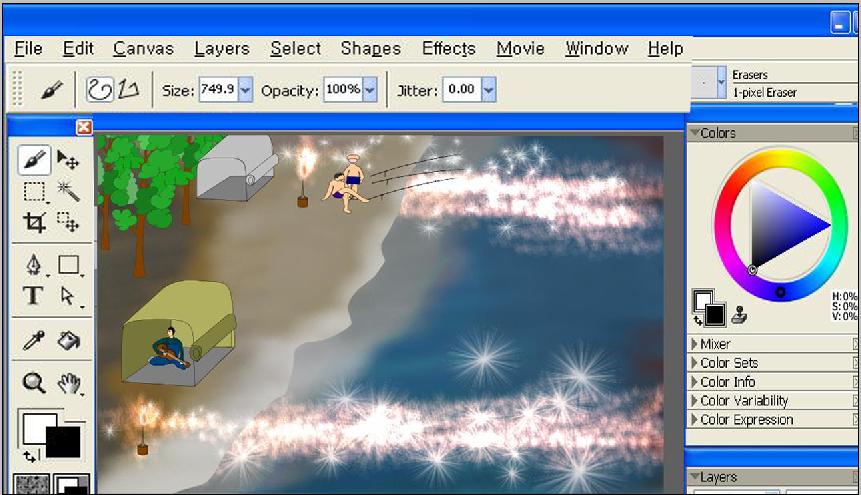Open the brush Size dropdown

click(x=245, y=90)
